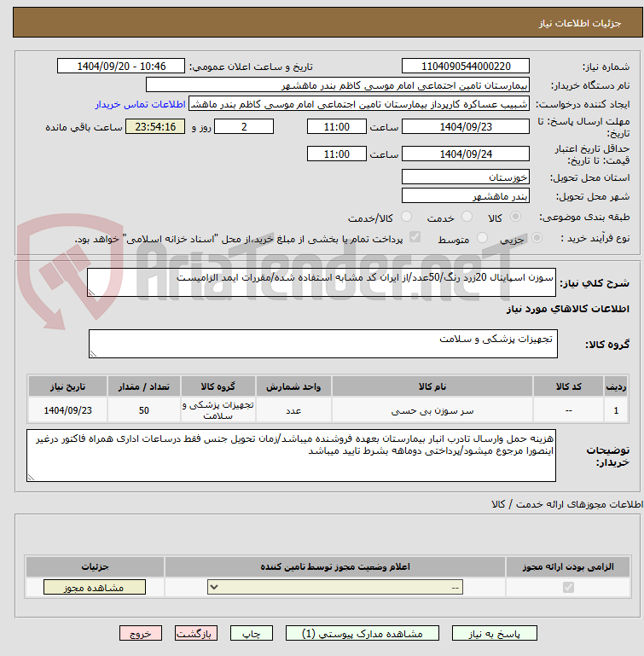Click the بازگشت back button
The height and width of the screenshot is (656, 644).
pos(196,634)
